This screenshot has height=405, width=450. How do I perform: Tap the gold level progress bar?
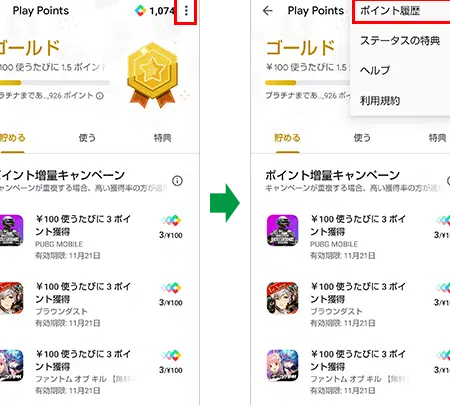(x=55, y=82)
